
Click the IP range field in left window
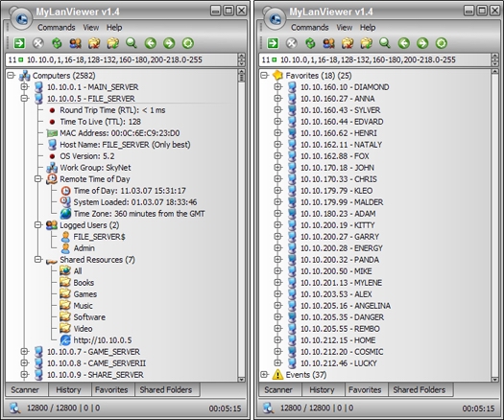click(122, 59)
